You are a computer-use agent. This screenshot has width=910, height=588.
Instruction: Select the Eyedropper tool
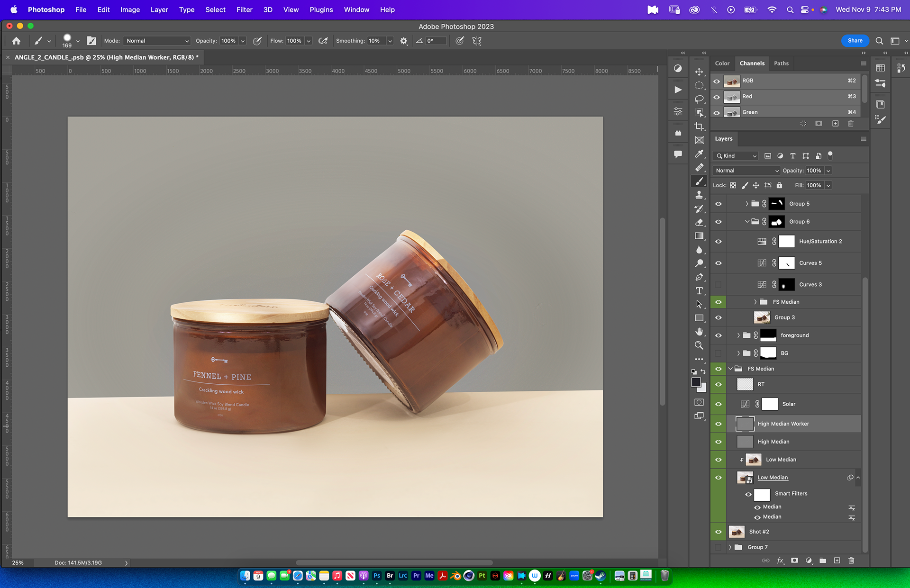tap(699, 154)
